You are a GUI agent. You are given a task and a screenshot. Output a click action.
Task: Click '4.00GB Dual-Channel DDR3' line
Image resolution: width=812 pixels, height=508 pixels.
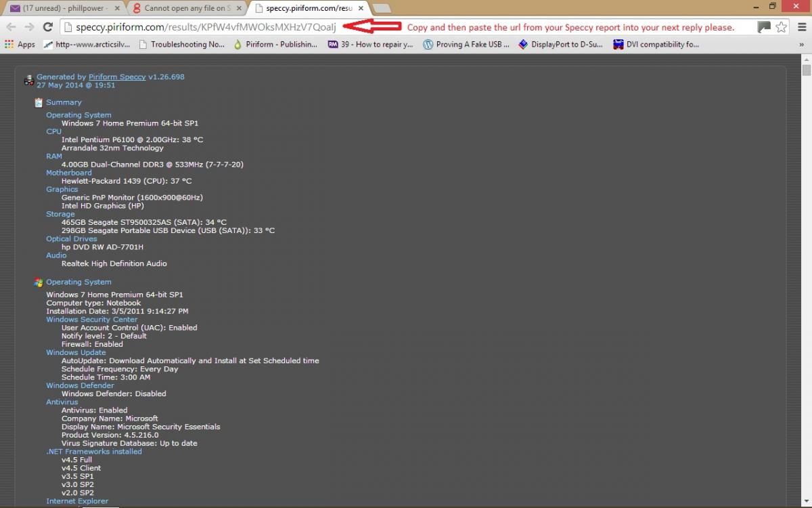pos(152,165)
